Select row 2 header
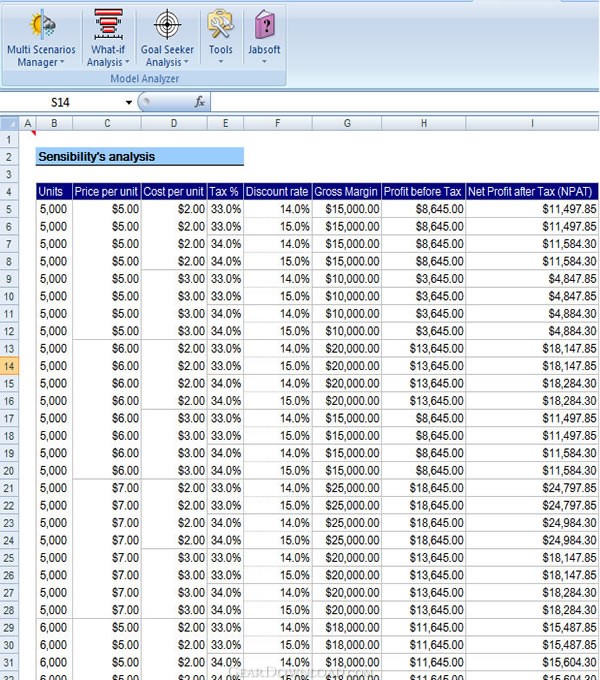This screenshot has height=680, width=600. point(9,157)
